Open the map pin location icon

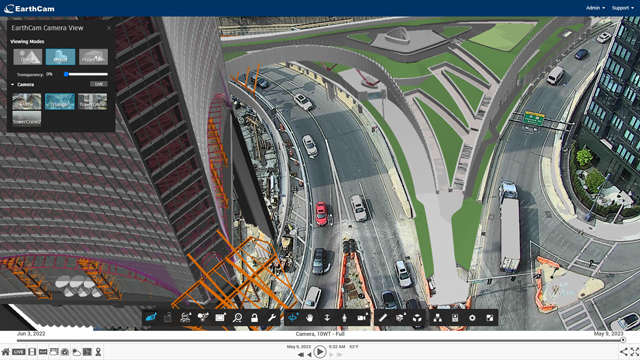pos(98,352)
